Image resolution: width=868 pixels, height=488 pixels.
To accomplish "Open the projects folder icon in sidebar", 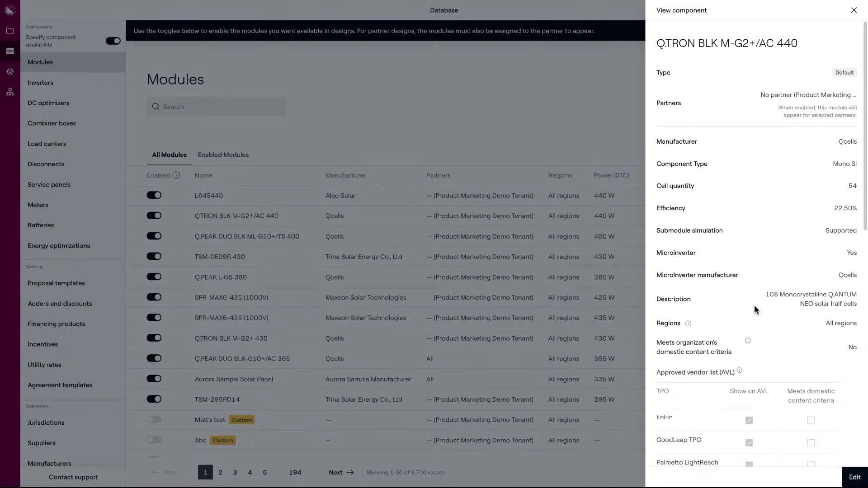I will click(10, 31).
